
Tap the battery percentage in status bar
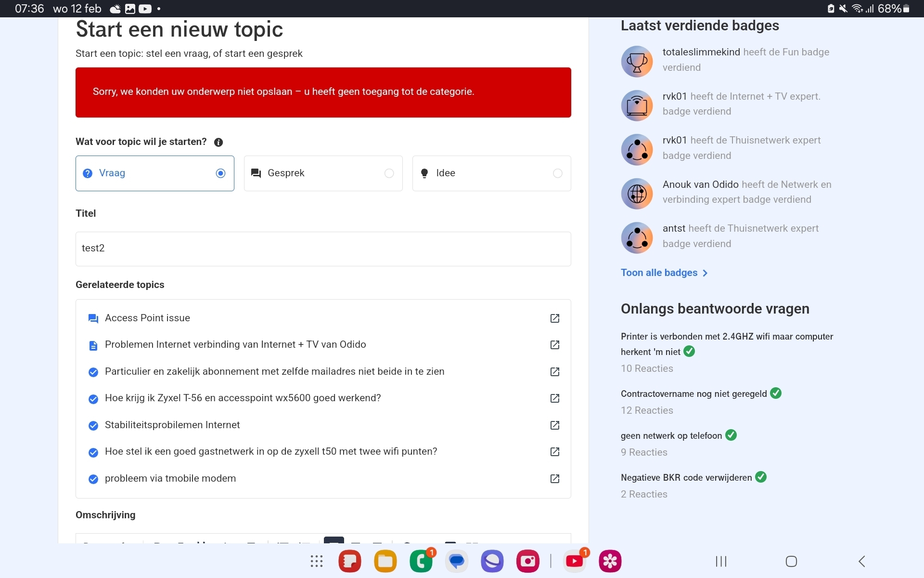click(889, 9)
